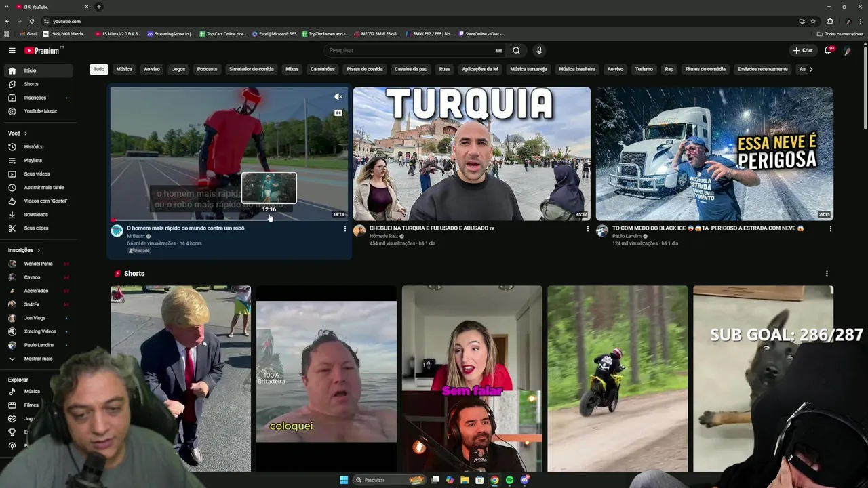Viewport: 868px width, 488px height.
Task: Open the Turquia video thumbnail
Action: (472, 153)
